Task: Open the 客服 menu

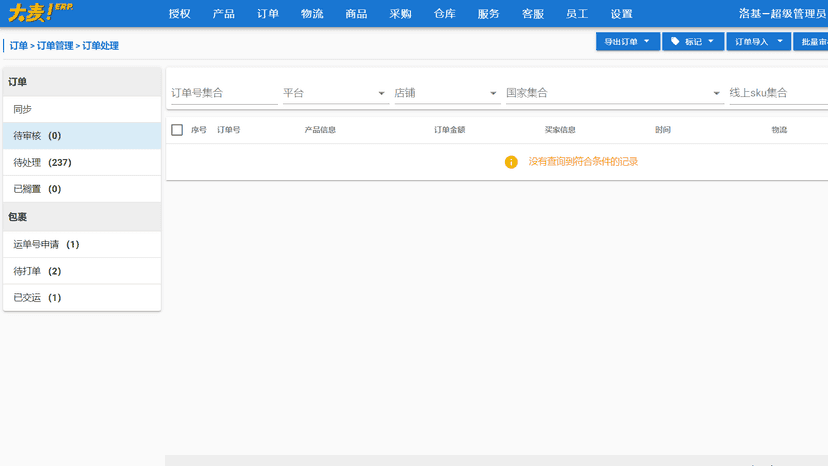Action: (533, 14)
